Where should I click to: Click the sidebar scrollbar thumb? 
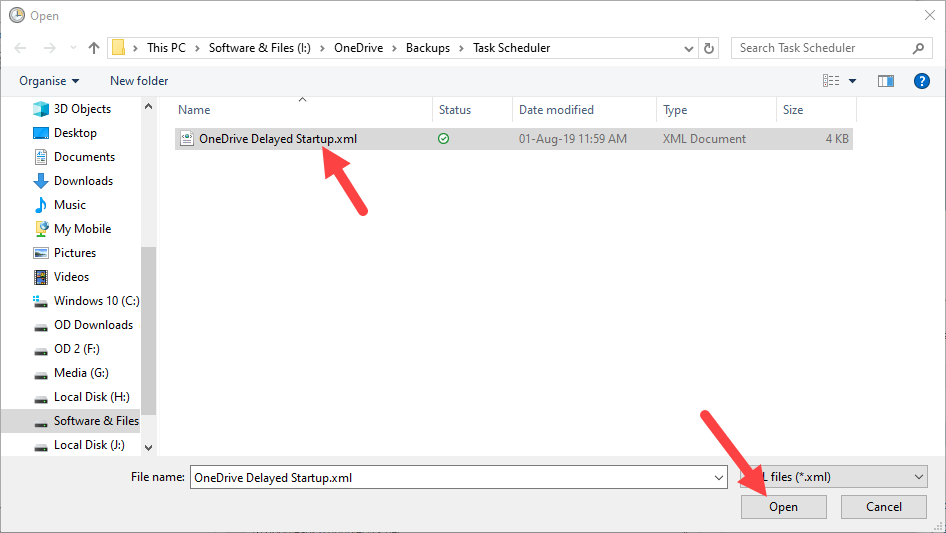[148, 331]
